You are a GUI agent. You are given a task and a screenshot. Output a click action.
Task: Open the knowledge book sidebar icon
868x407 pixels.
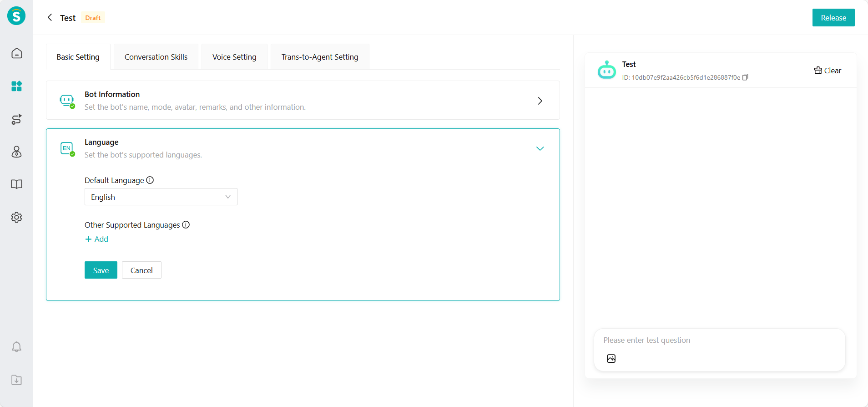[x=17, y=184]
